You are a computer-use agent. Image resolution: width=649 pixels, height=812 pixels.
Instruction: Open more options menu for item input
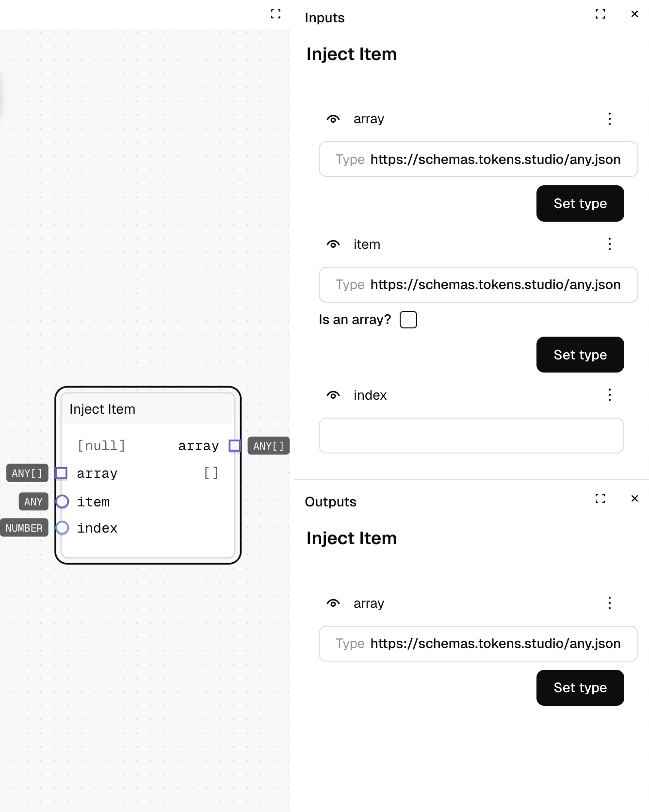pos(610,244)
